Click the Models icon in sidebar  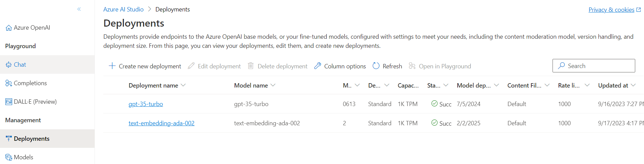[9, 157]
